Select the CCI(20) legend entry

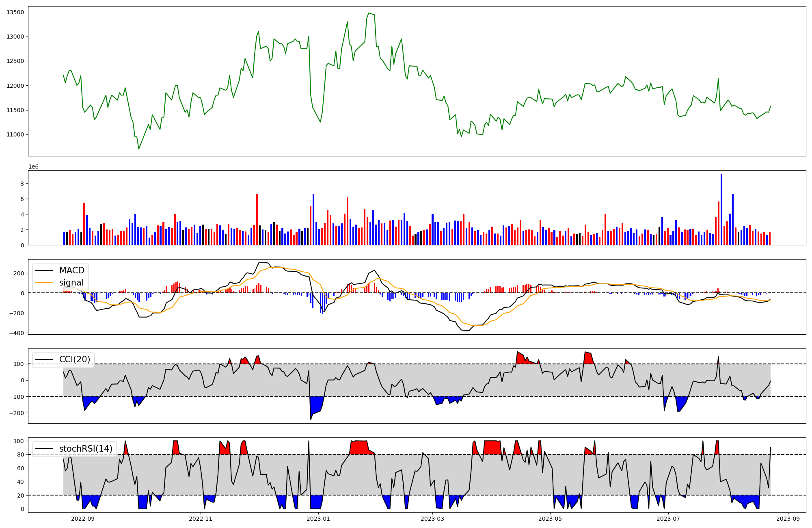[75, 359]
